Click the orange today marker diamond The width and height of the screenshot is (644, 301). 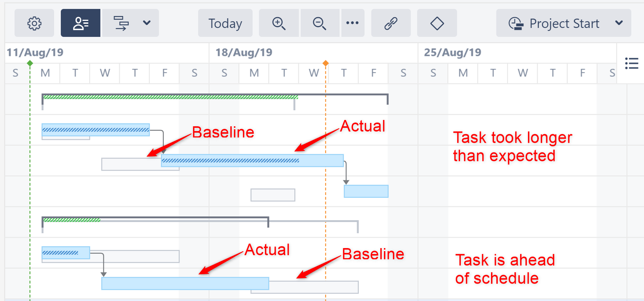tap(326, 63)
